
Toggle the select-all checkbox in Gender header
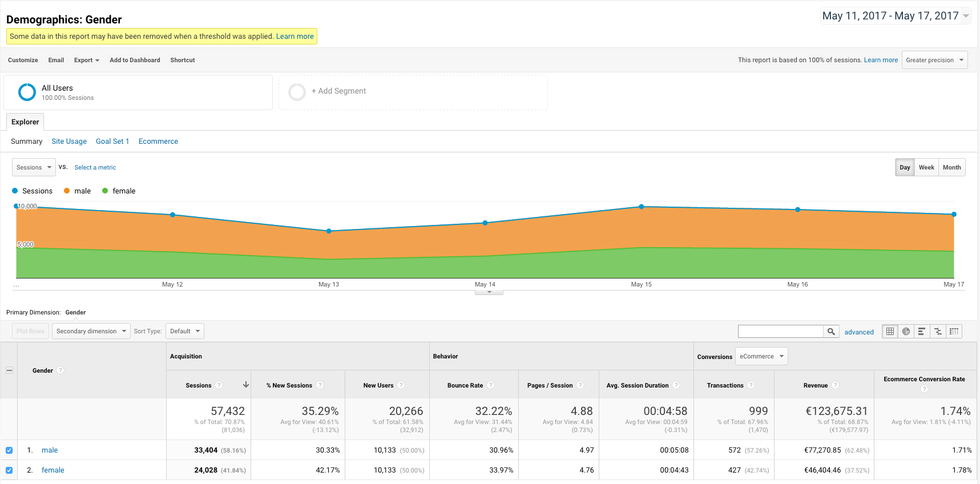[9, 370]
